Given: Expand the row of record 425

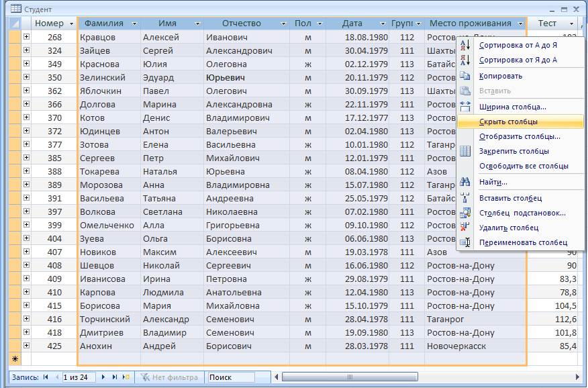Looking at the screenshot, I should [x=26, y=346].
